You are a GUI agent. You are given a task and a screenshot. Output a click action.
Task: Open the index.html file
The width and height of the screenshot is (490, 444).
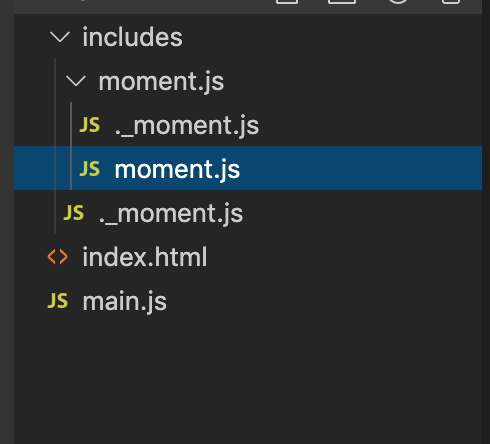(x=145, y=257)
